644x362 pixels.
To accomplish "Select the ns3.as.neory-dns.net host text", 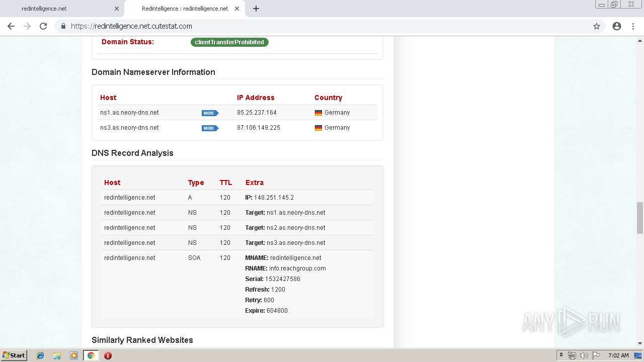I will pyautogui.click(x=129, y=128).
